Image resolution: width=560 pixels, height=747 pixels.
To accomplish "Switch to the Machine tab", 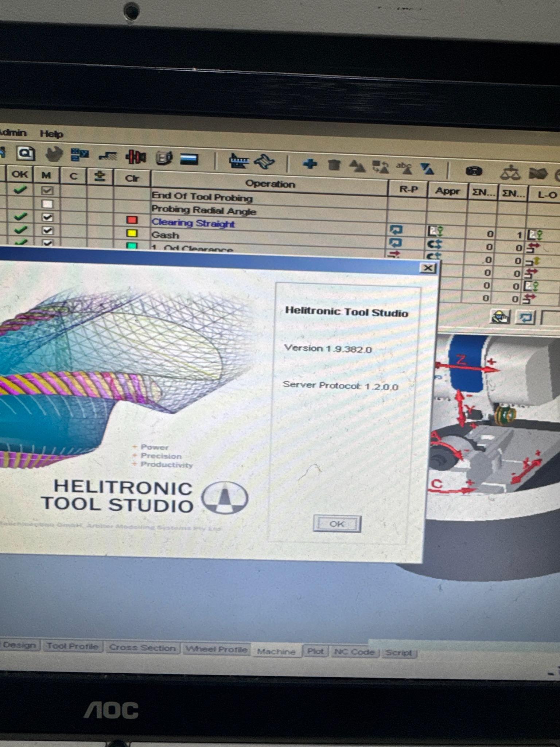I will pyautogui.click(x=276, y=651).
